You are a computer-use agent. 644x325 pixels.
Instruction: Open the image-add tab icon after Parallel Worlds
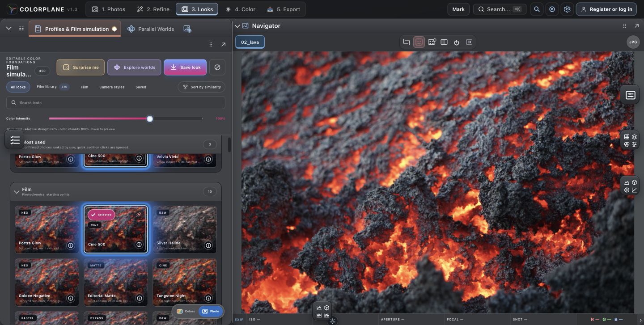(x=187, y=29)
